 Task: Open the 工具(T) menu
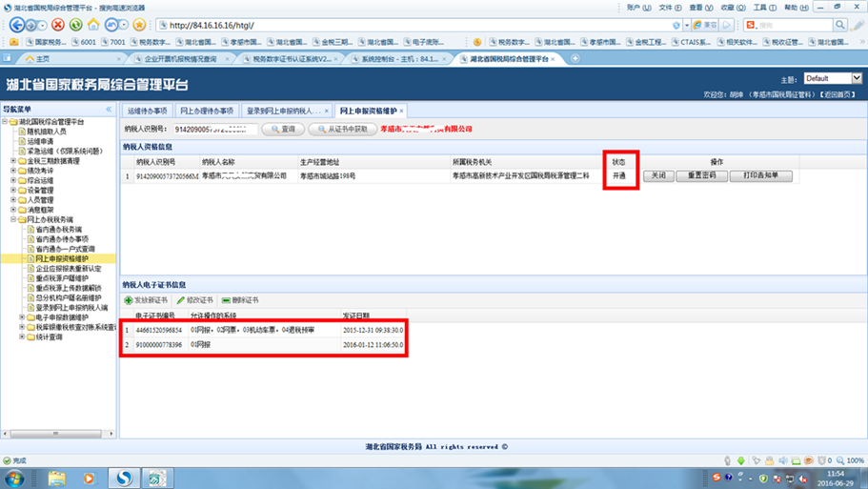pyautogui.click(x=764, y=8)
